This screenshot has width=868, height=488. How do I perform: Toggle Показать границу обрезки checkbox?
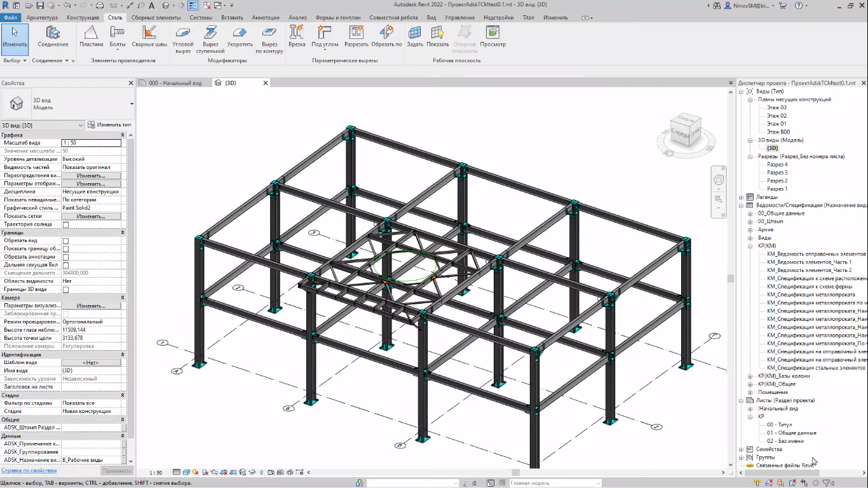pos(65,249)
